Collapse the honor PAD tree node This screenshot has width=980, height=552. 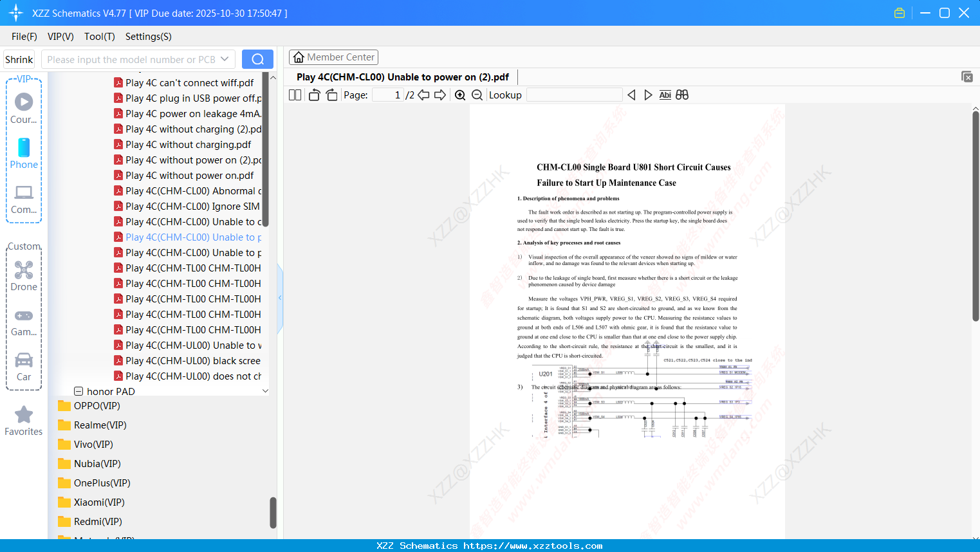79,391
